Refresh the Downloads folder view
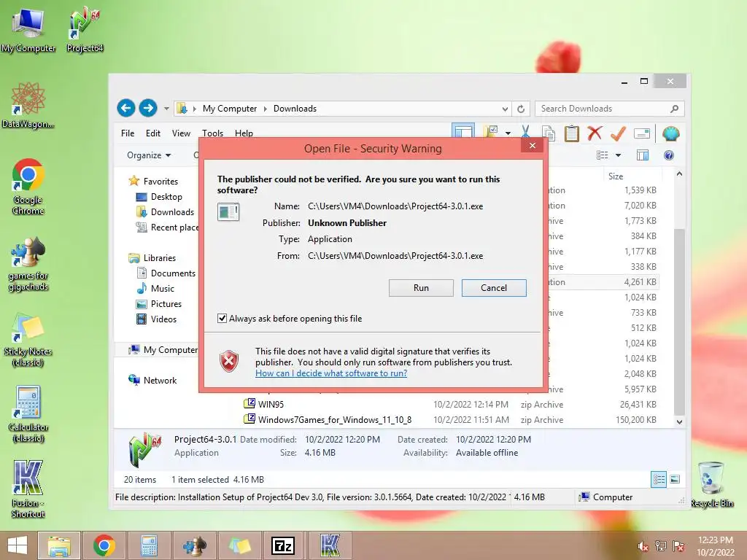The height and width of the screenshot is (560, 747). tap(521, 109)
